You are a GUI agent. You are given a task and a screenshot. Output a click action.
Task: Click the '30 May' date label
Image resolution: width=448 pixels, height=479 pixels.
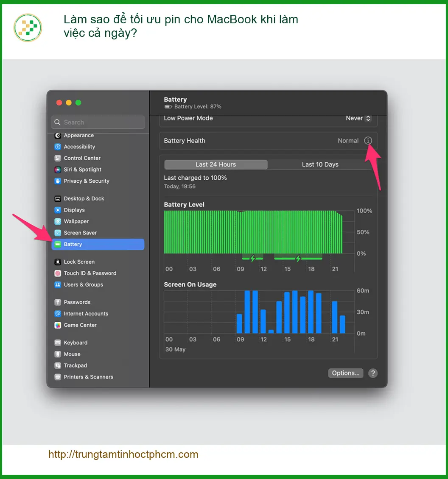[x=175, y=349]
